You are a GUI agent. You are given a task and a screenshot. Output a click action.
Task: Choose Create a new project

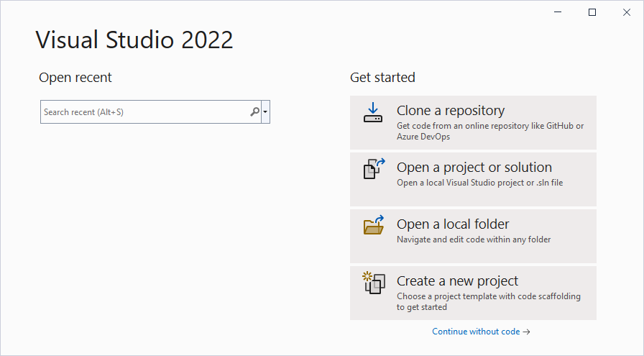pyautogui.click(x=473, y=293)
